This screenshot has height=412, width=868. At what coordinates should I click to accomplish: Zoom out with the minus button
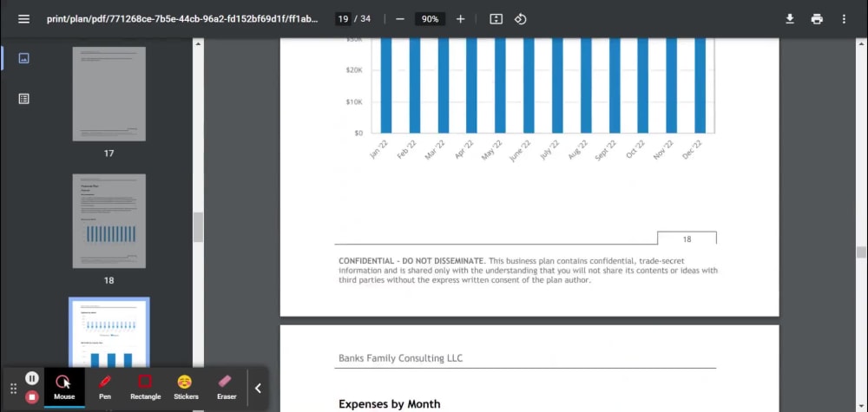[x=400, y=19]
